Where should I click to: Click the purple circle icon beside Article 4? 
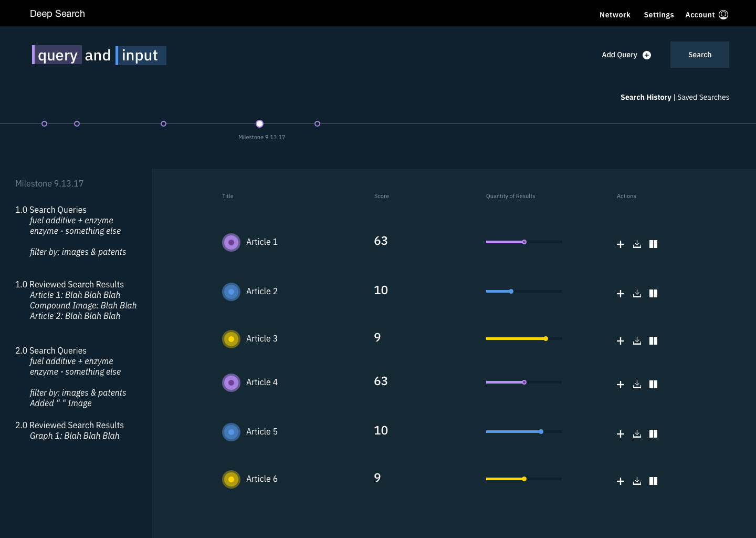(x=231, y=382)
